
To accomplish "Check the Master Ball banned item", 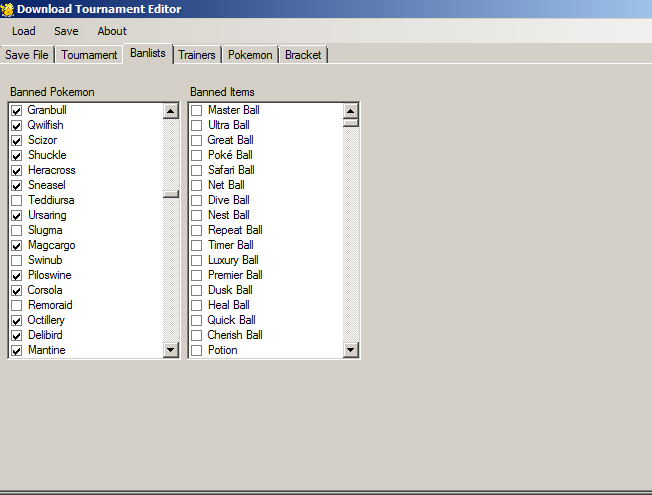I will (197, 110).
